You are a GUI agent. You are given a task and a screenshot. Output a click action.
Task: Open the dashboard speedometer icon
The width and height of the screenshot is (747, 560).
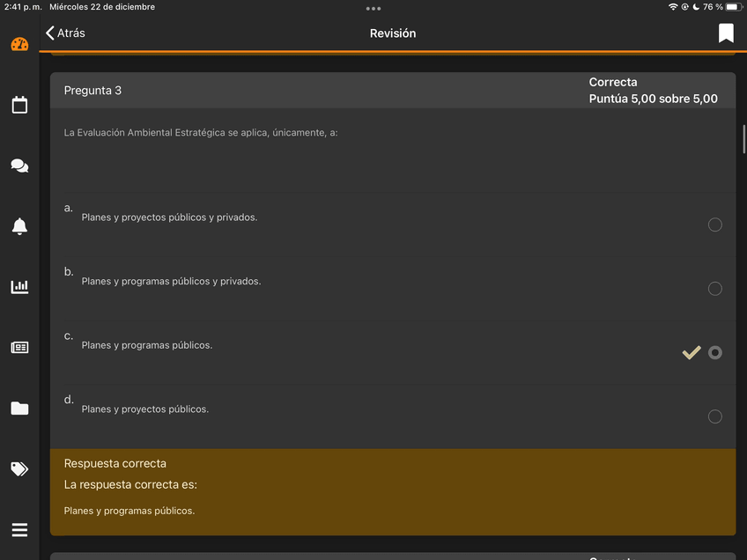pos(19,45)
